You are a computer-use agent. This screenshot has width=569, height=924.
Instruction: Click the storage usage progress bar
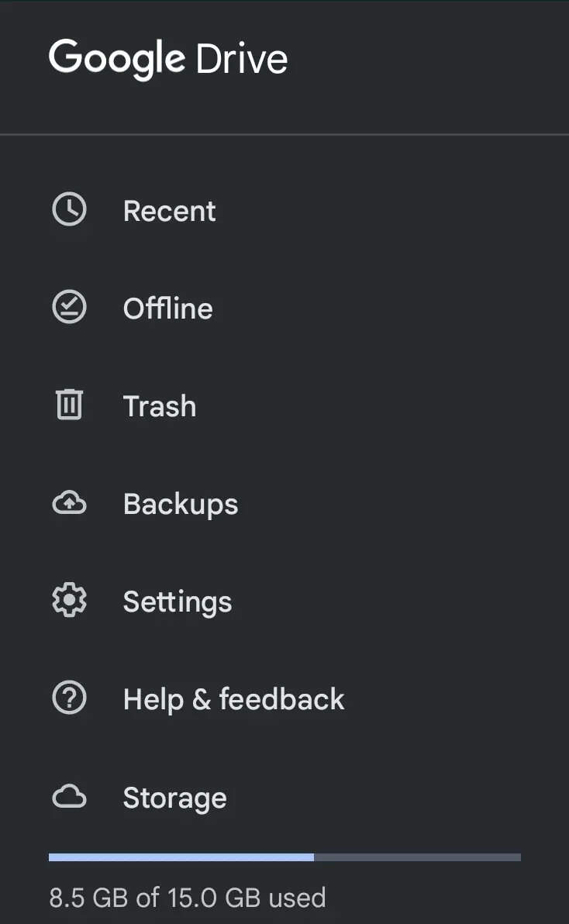(x=284, y=857)
